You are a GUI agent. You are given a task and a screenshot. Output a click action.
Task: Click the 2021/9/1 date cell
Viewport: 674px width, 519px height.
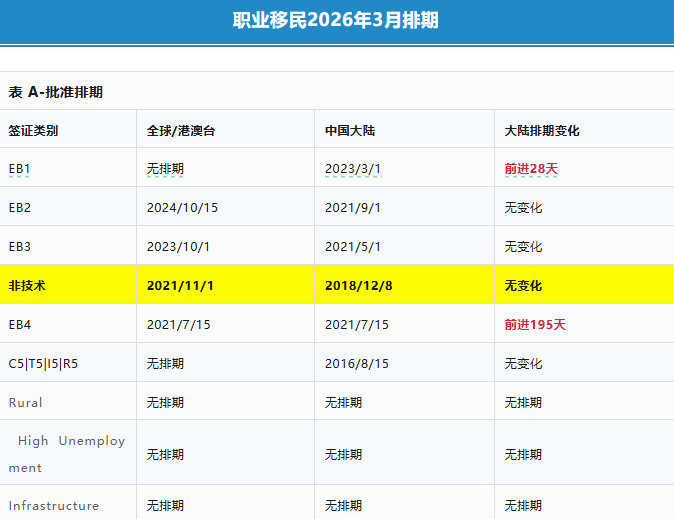pos(353,208)
